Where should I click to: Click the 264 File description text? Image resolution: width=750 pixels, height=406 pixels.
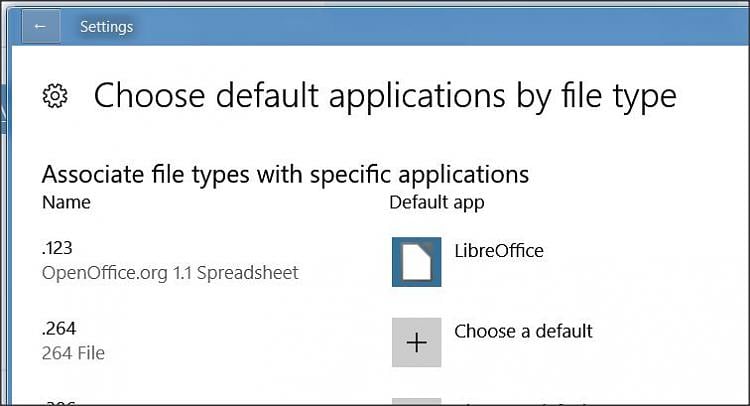73,353
